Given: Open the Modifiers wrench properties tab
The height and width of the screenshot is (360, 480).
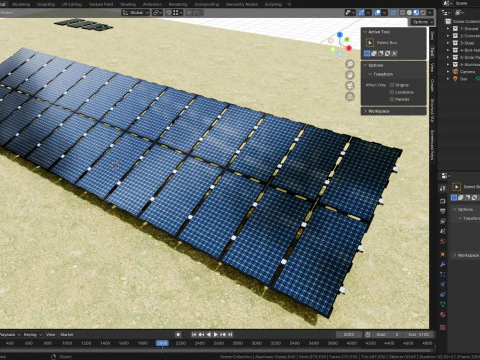Looking at the screenshot, I should pyautogui.click(x=443, y=264).
